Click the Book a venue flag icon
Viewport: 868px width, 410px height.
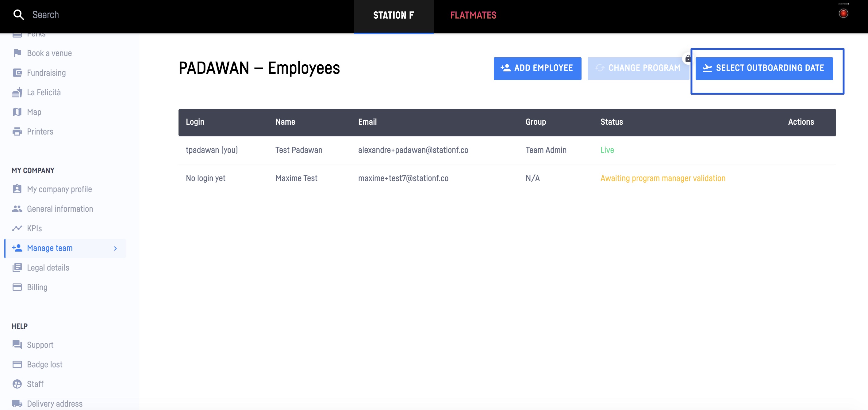(17, 53)
